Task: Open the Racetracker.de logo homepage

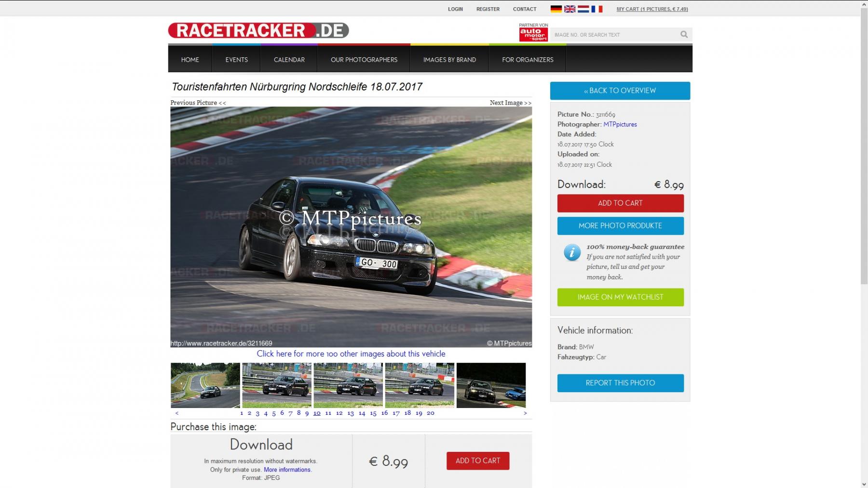Action: [x=258, y=30]
